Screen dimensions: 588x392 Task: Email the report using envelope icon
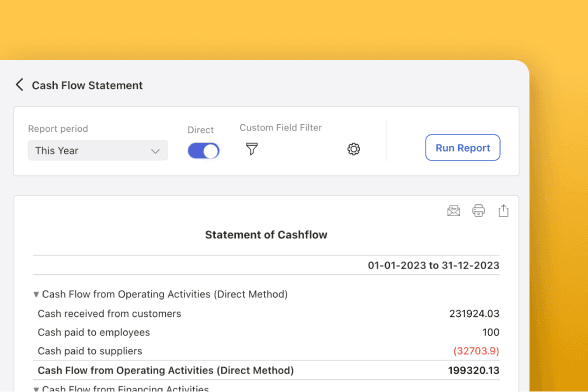453,211
